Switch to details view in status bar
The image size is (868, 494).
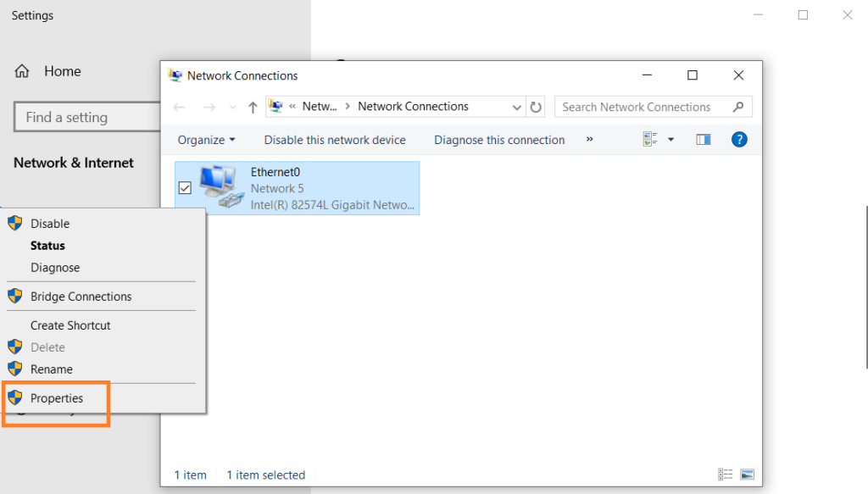tap(726, 475)
